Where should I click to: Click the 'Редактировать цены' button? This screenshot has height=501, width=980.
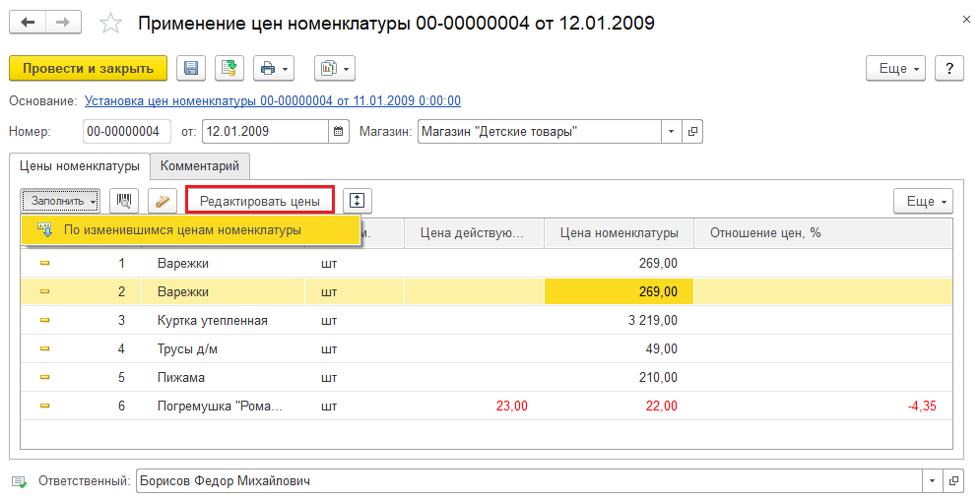(260, 201)
